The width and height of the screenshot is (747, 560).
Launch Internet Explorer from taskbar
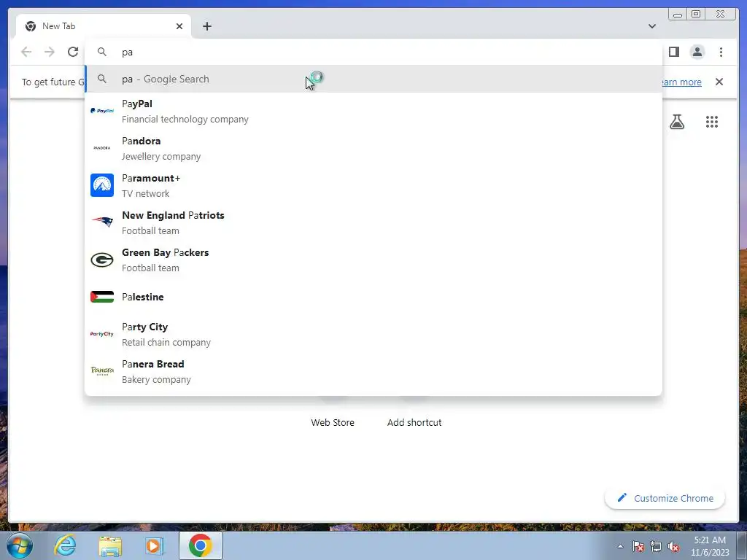tap(65, 545)
